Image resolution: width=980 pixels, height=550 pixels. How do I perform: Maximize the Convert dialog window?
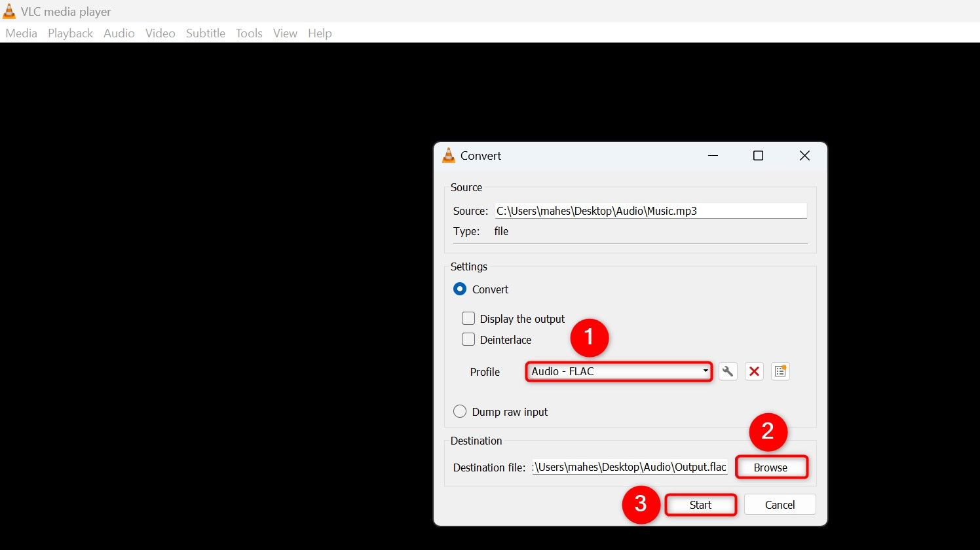(x=758, y=155)
